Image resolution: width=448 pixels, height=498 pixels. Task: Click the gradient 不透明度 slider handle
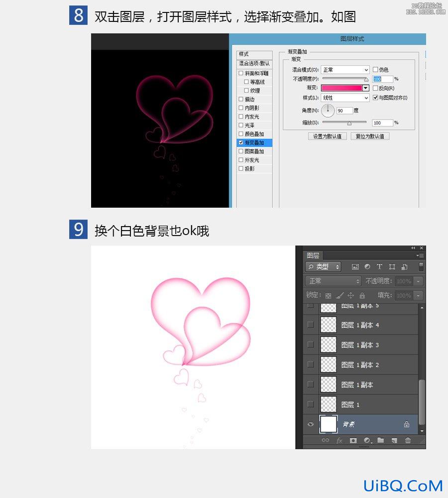(366, 79)
